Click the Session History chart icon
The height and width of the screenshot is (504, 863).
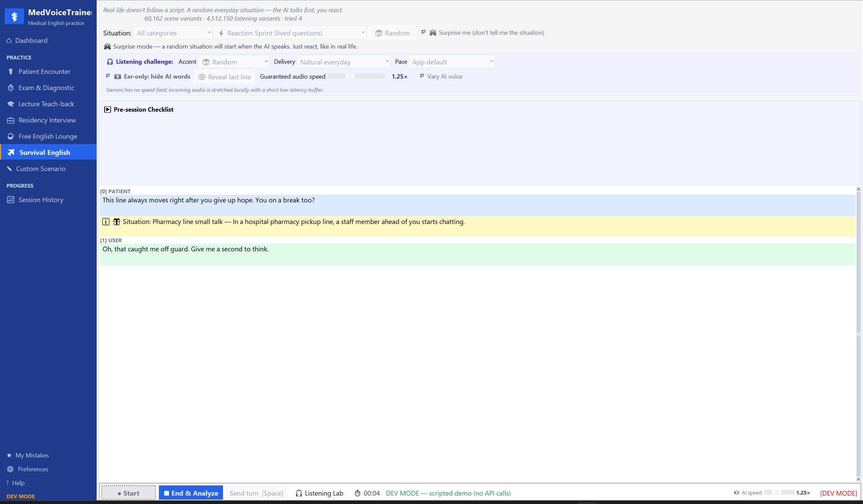(10, 200)
